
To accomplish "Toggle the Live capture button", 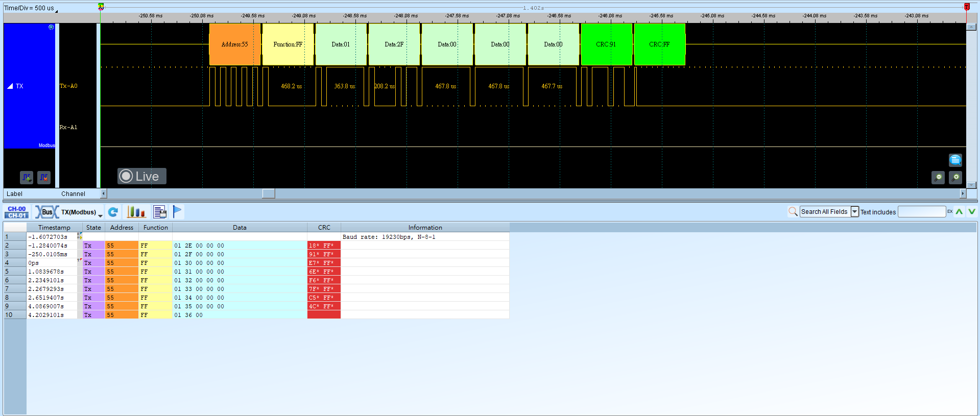I will point(142,176).
